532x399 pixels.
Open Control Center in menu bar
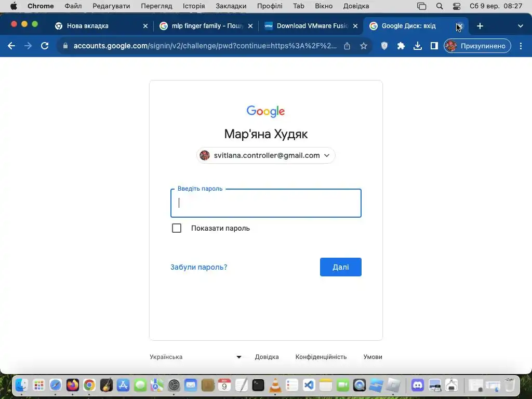pyautogui.click(x=457, y=6)
